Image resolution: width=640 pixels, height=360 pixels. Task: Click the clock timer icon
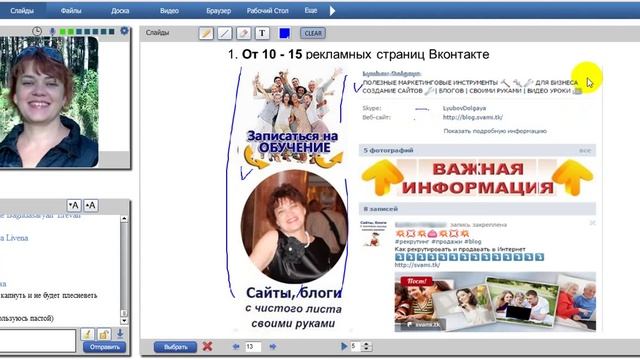pos(37,31)
